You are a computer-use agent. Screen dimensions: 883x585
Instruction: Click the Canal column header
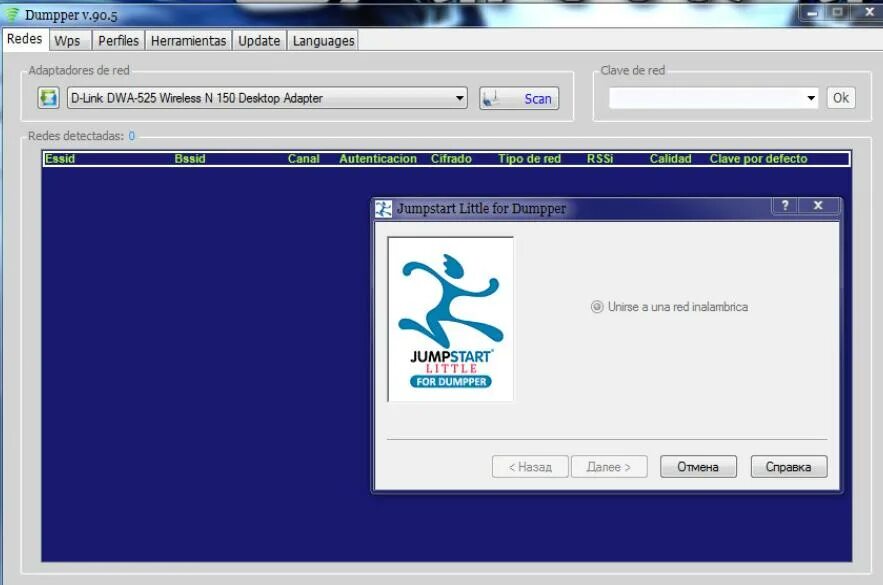[x=304, y=159]
